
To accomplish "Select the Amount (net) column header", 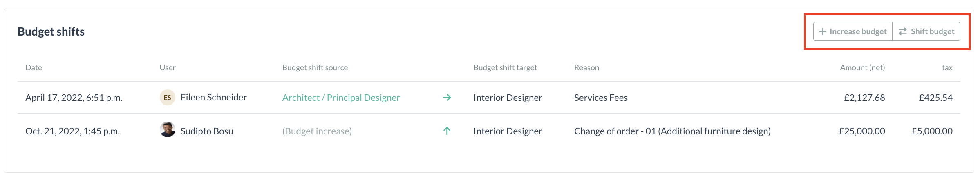I will pyautogui.click(x=862, y=68).
